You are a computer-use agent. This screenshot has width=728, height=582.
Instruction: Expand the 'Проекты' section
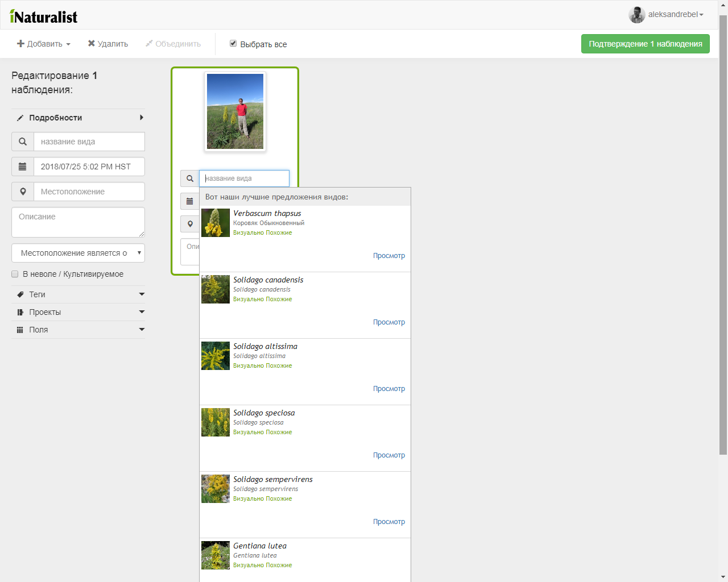click(78, 312)
